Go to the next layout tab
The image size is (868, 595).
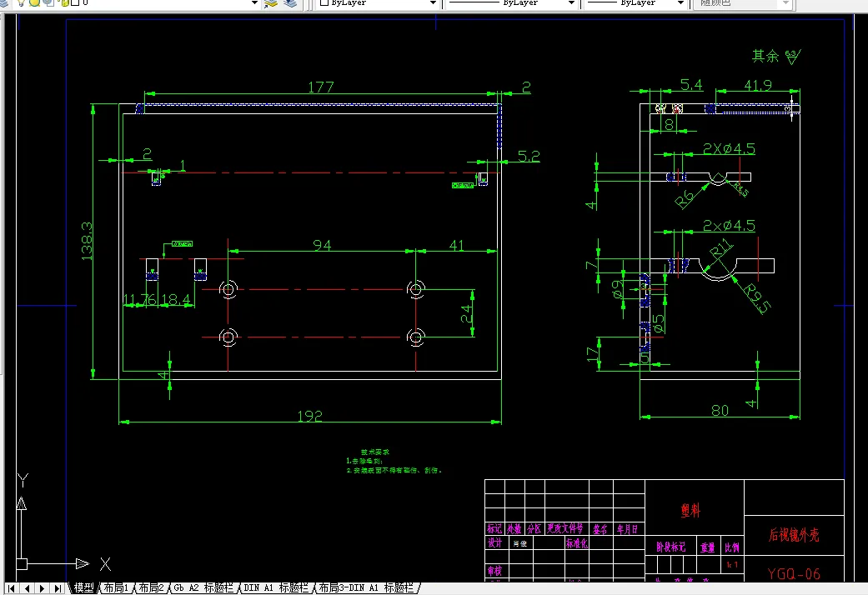(42, 588)
